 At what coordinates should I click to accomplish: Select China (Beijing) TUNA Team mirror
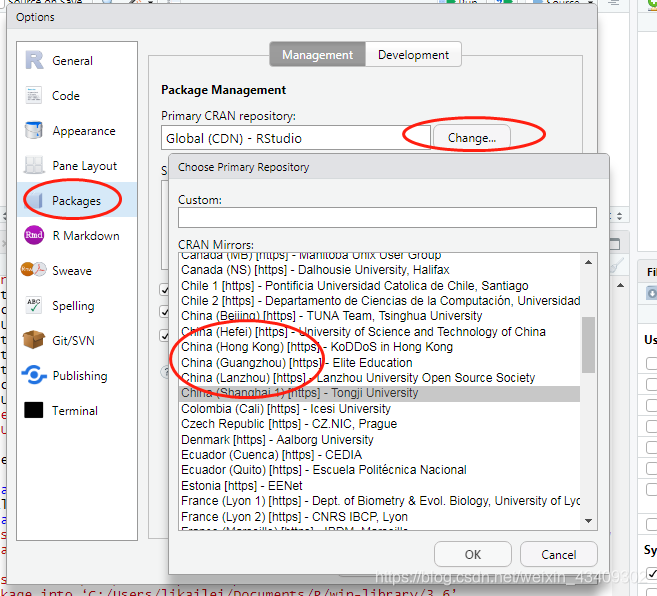pos(379,316)
